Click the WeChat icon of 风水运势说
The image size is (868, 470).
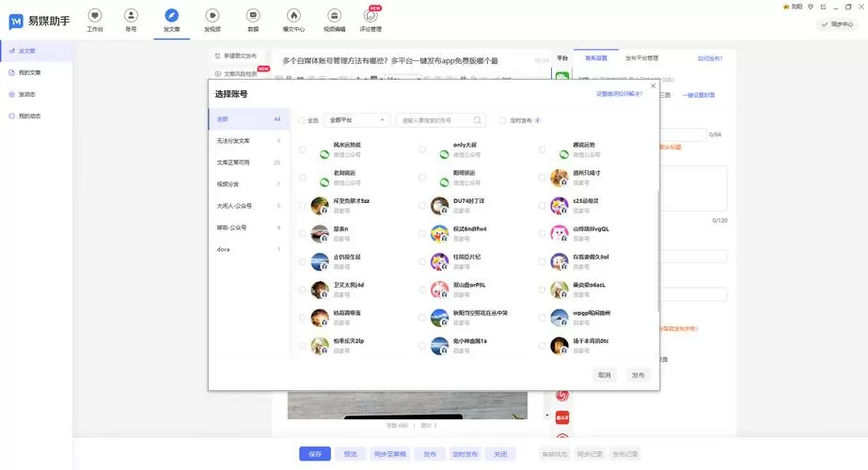tap(324, 154)
